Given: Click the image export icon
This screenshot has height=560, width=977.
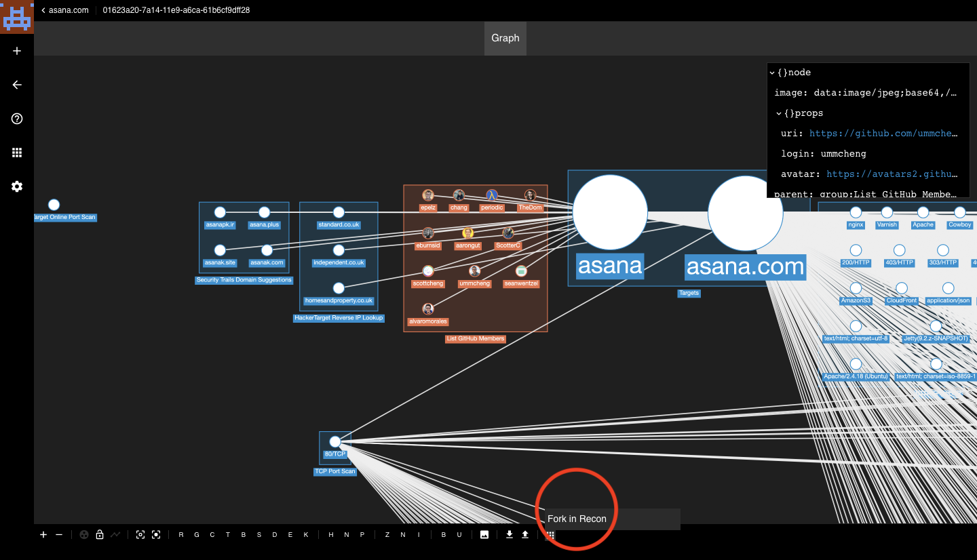Looking at the screenshot, I should point(484,535).
